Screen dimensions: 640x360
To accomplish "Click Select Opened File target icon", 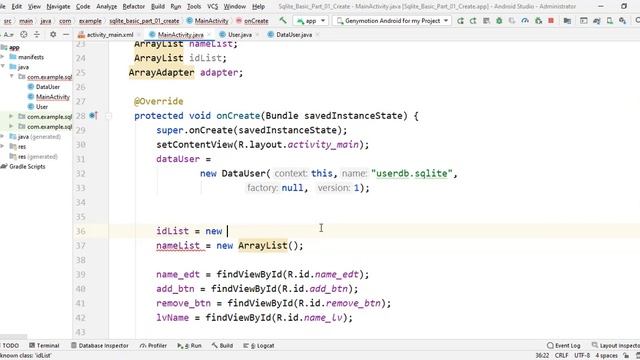I will (24, 35).
